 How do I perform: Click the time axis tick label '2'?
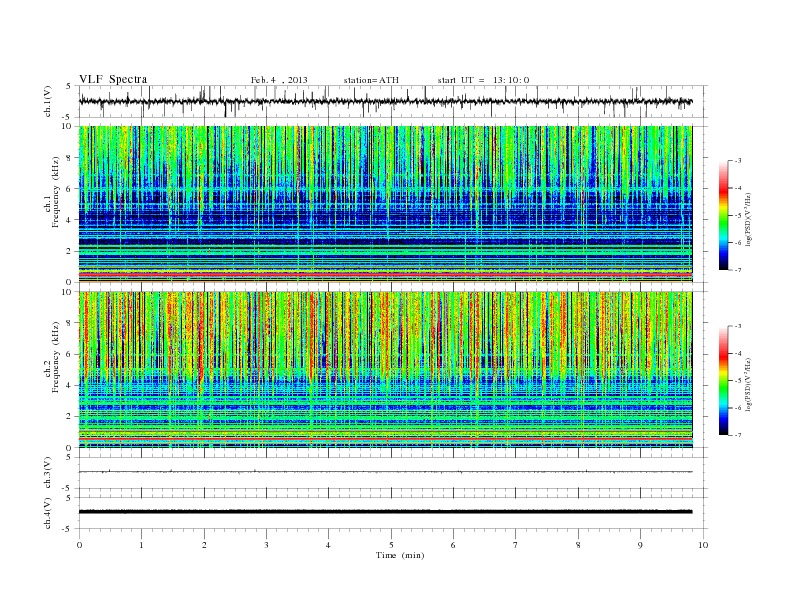point(204,545)
